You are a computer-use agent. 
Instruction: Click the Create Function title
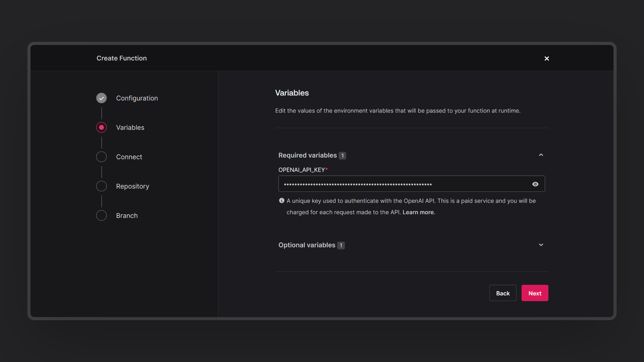click(122, 58)
